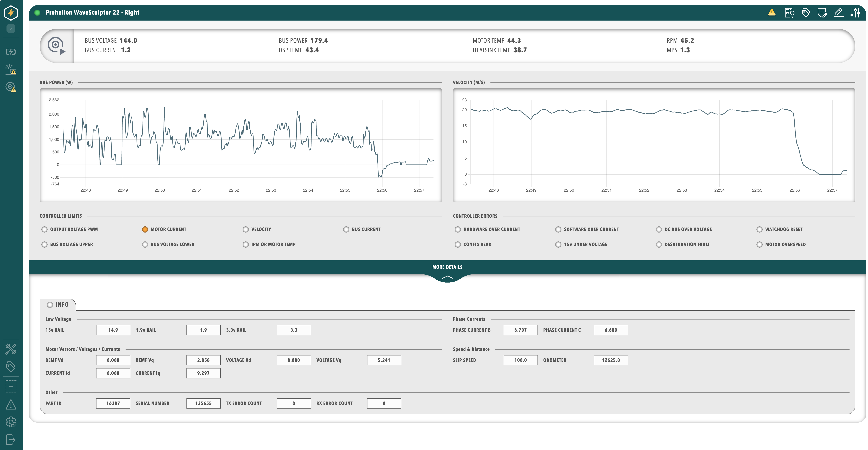Open the log search icon in header

coord(789,13)
